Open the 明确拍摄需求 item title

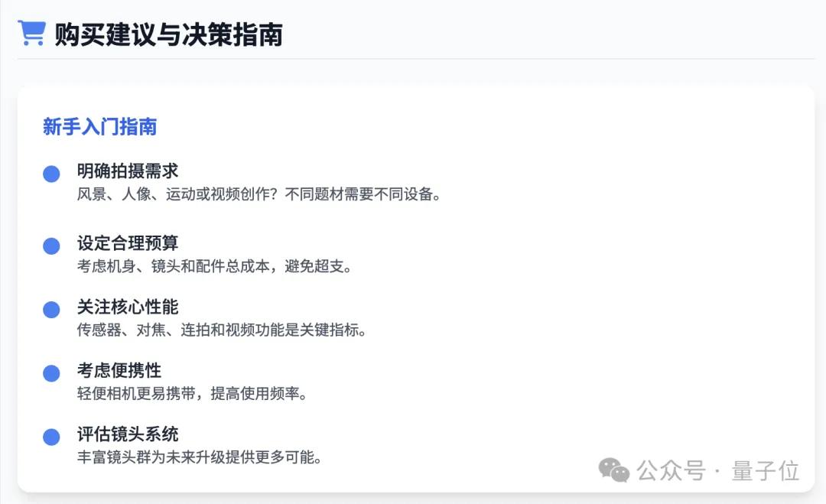click(128, 171)
